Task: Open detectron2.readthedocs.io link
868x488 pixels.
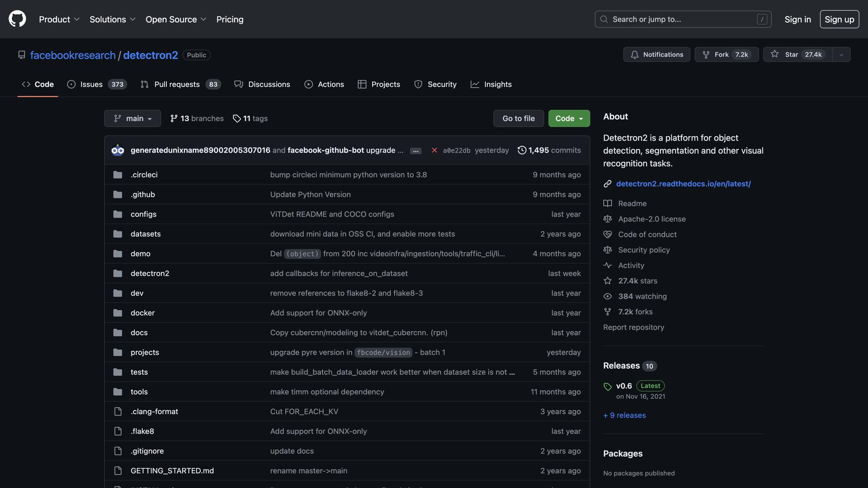Action: [683, 183]
